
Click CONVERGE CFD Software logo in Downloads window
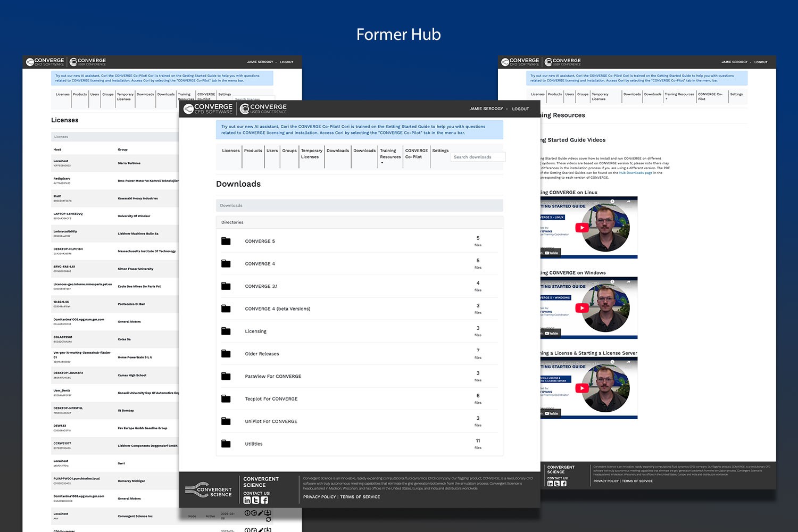coord(208,109)
